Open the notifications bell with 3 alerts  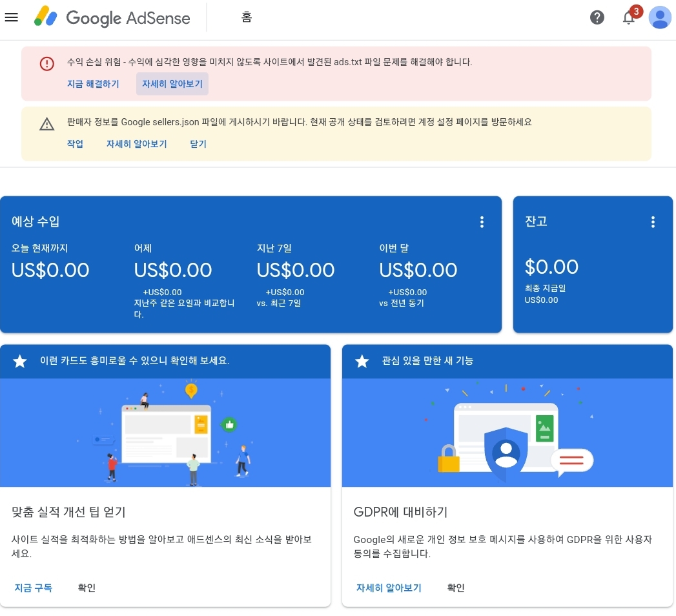pos(630,17)
